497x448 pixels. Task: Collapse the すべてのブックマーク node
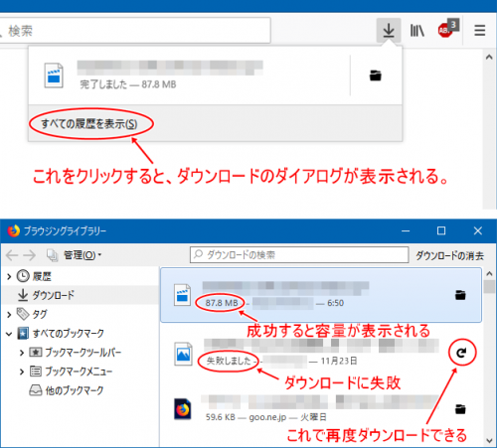9,334
